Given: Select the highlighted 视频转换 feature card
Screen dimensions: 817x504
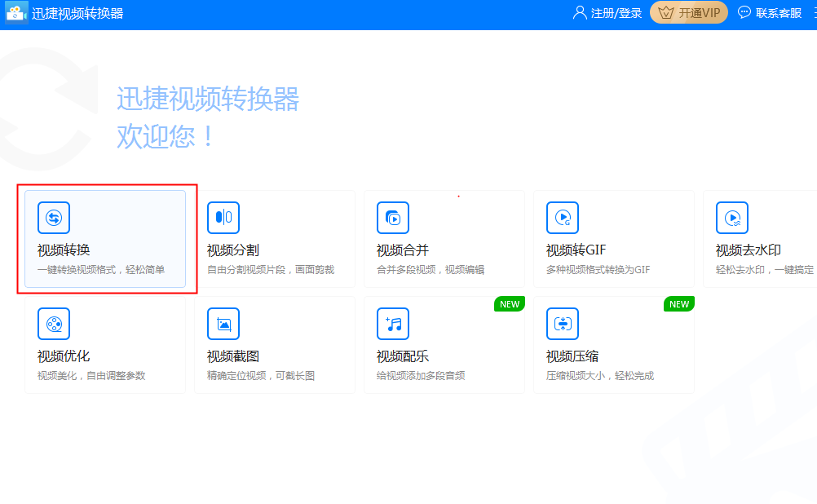Looking at the screenshot, I should (106, 238).
